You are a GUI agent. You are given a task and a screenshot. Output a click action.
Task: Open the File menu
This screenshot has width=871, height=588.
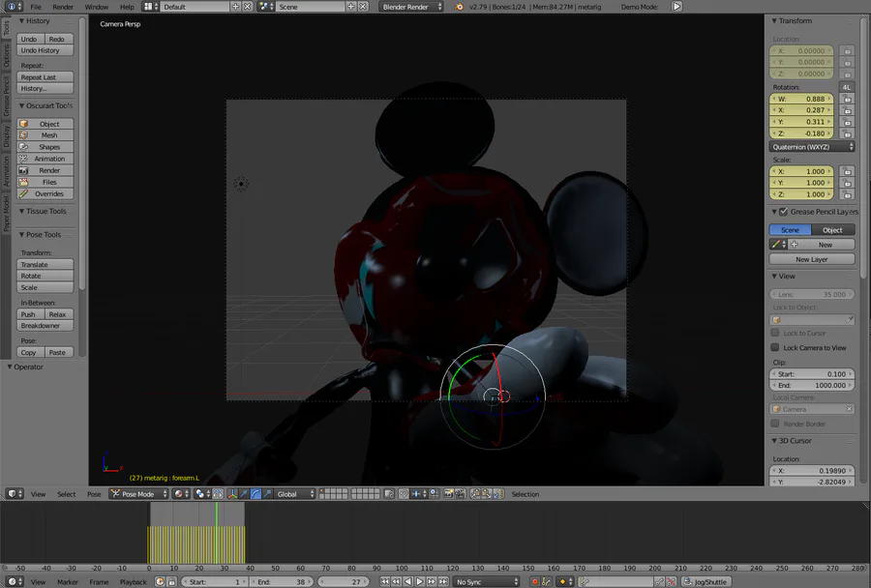coord(36,7)
